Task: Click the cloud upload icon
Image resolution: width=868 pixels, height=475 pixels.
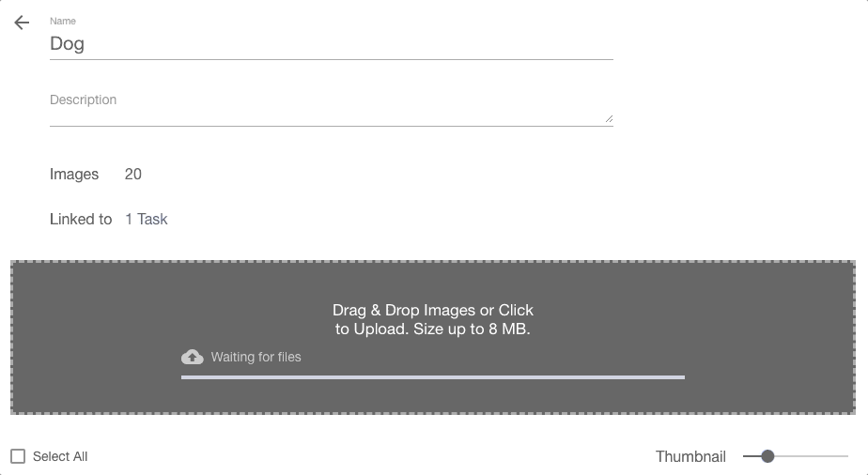Action: 192,358
